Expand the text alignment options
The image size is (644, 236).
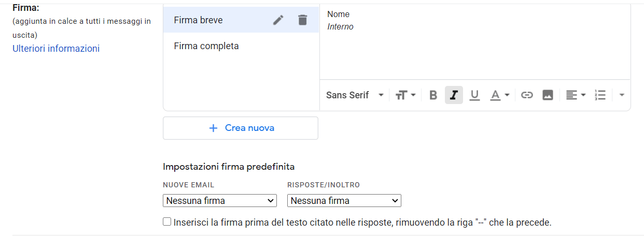[575, 95]
